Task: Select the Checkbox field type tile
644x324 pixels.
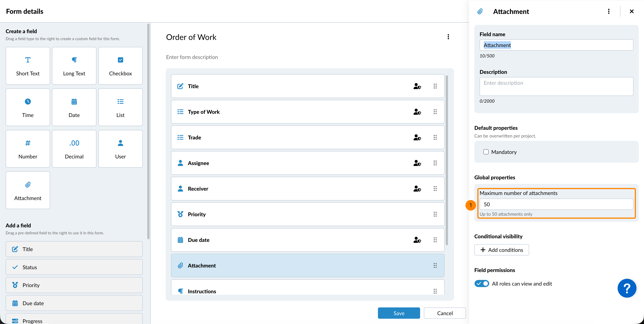Action: pos(120,66)
